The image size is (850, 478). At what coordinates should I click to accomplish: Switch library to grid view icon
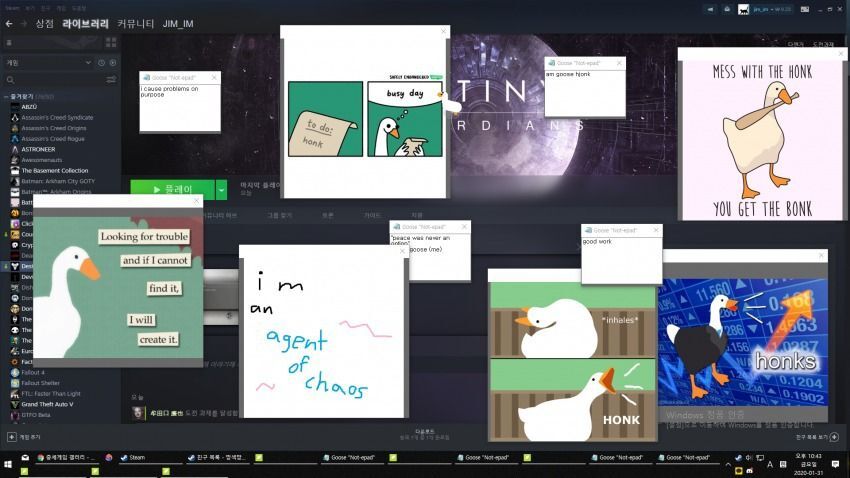pos(111,42)
